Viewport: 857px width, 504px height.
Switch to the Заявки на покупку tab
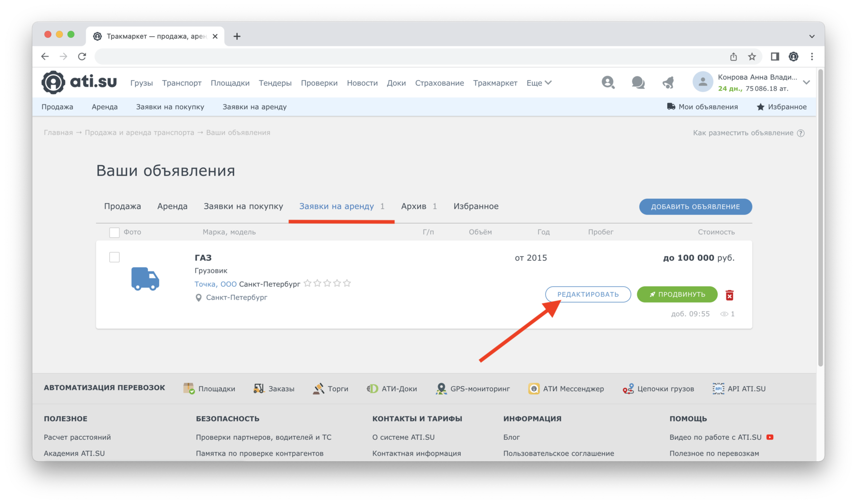(x=243, y=206)
